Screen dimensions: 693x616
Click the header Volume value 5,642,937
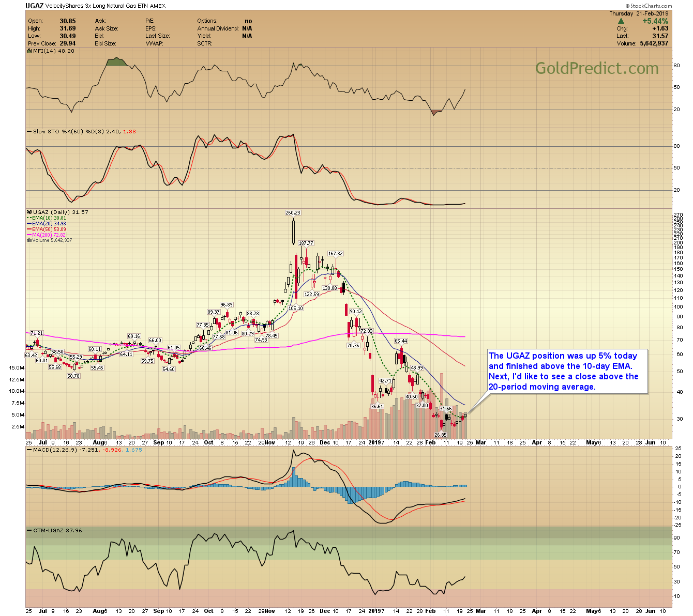point(654,43)
